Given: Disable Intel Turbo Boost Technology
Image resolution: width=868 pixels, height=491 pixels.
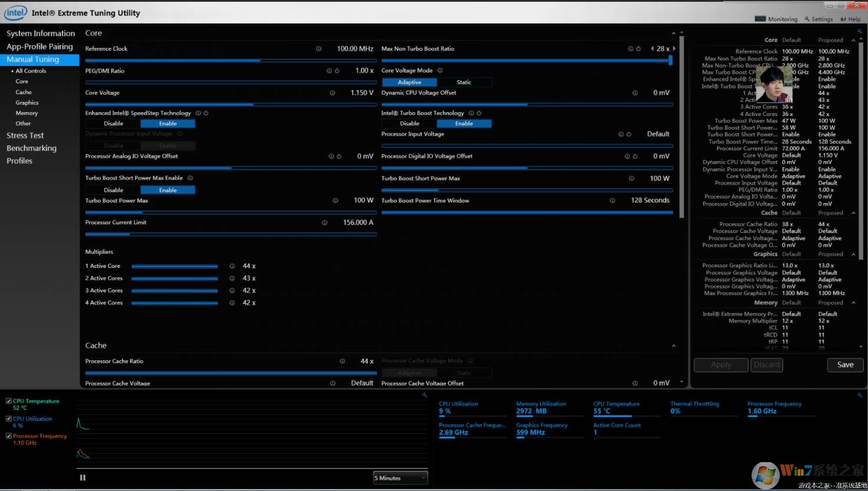Looking at the screenshot, I should 410,124.
